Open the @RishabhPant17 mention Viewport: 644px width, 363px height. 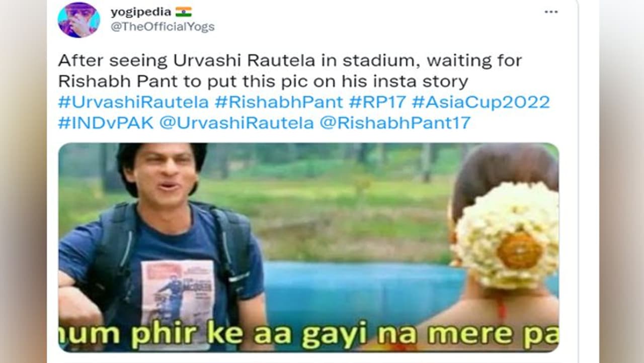(x=395, y=123)
